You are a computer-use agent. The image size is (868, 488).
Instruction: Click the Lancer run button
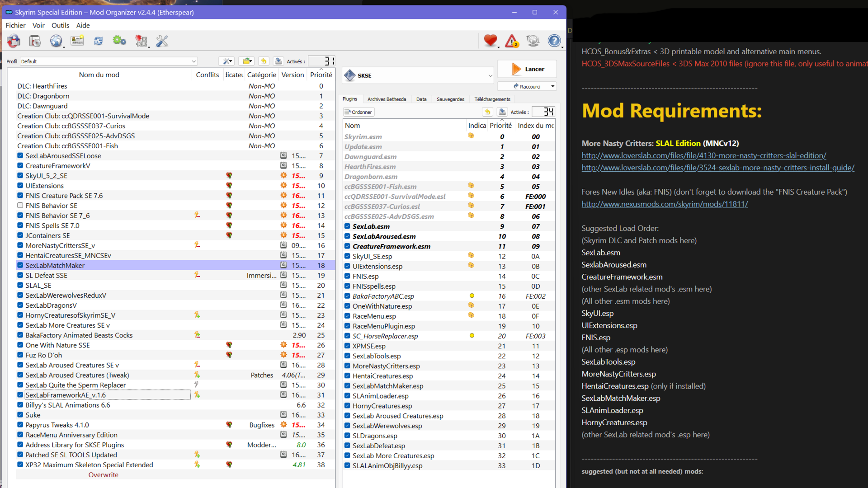527,69
